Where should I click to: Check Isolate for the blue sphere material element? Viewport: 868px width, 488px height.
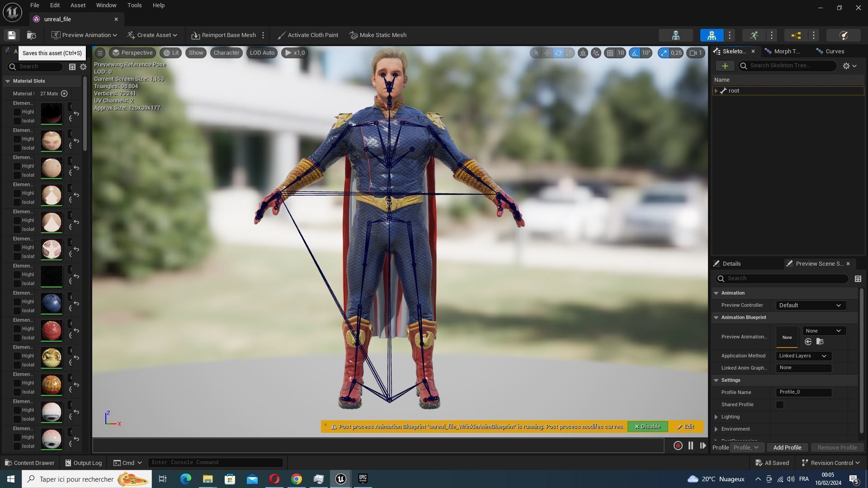17,311
